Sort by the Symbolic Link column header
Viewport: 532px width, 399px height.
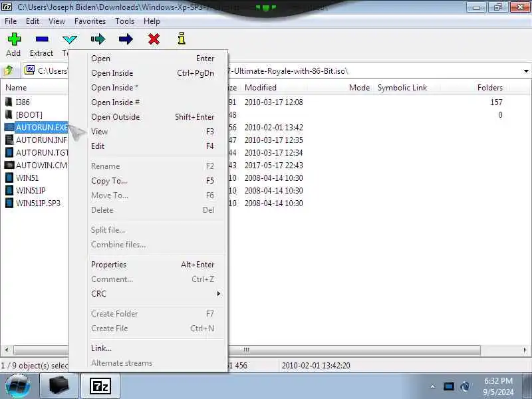tap(402, 88)
